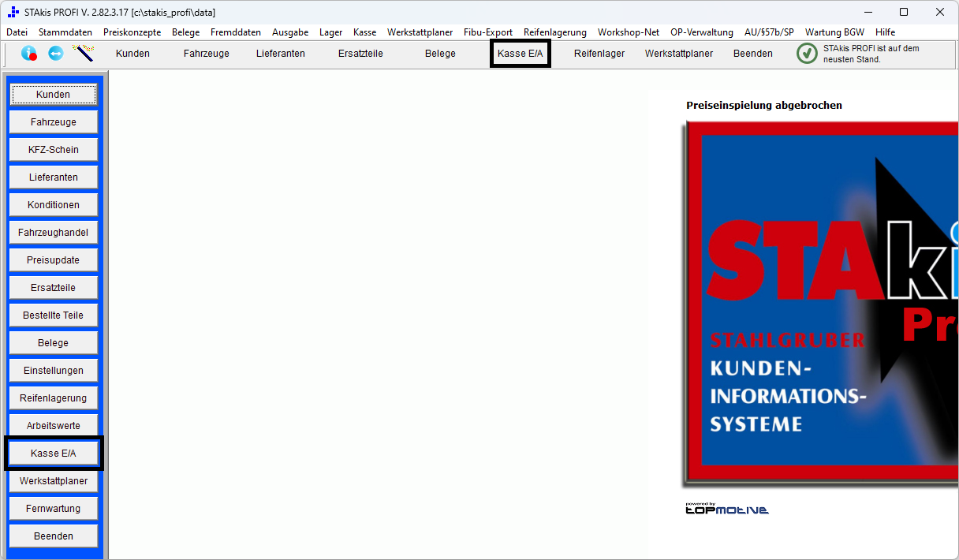Click the topmotive logo below the banner
This screenshot has width=959, height=560.
[726, 509]
